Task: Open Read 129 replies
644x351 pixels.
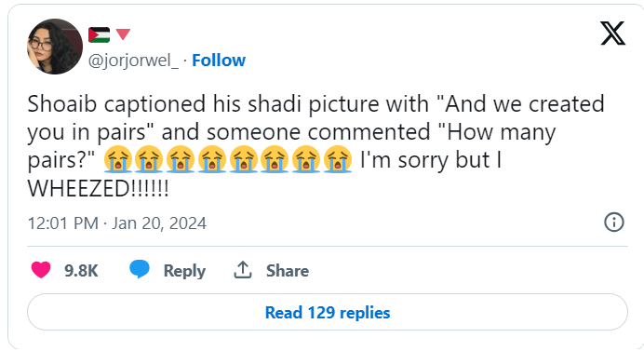Action: [x=328, y=313]
